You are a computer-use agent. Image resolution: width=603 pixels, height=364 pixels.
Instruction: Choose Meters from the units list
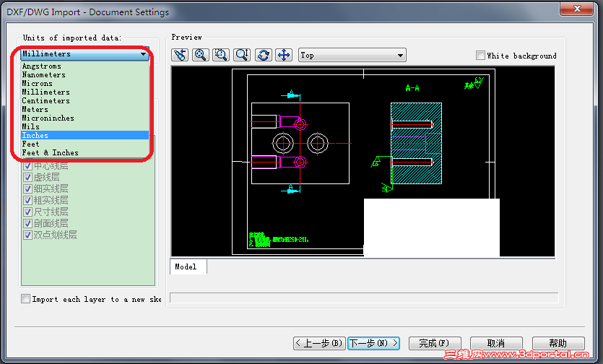(84, 109)
